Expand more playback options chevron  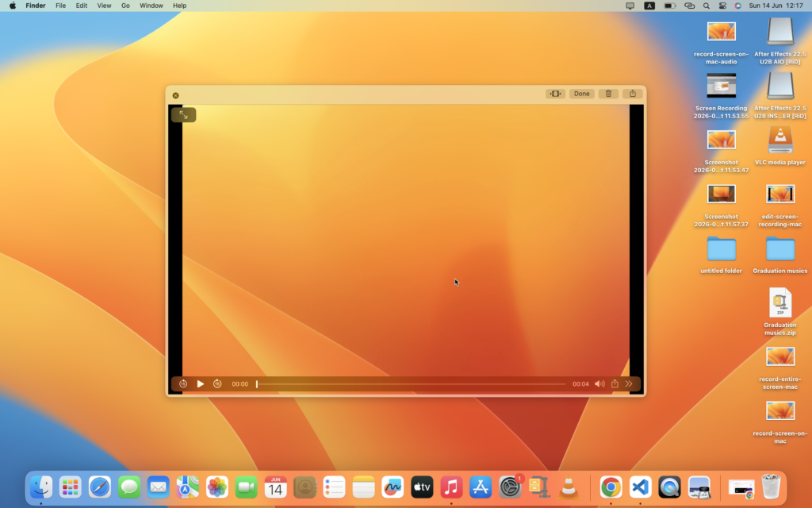[x=629, y=384]
